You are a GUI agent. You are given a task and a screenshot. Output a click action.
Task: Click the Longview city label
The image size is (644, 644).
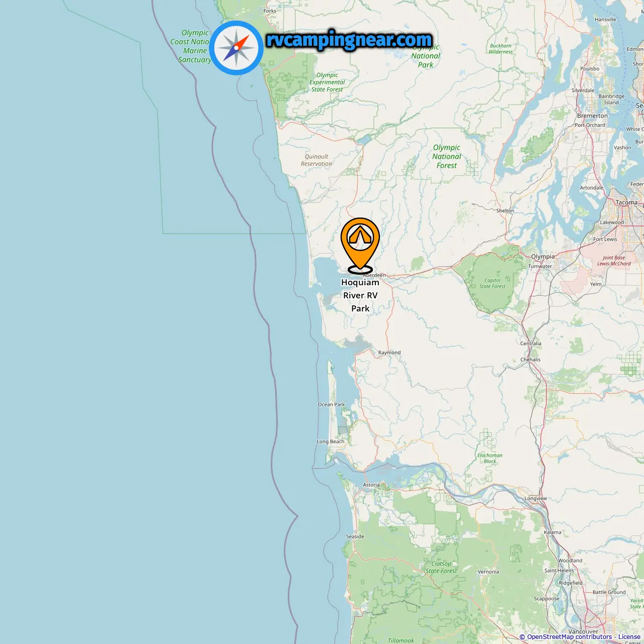pos(536,499)
